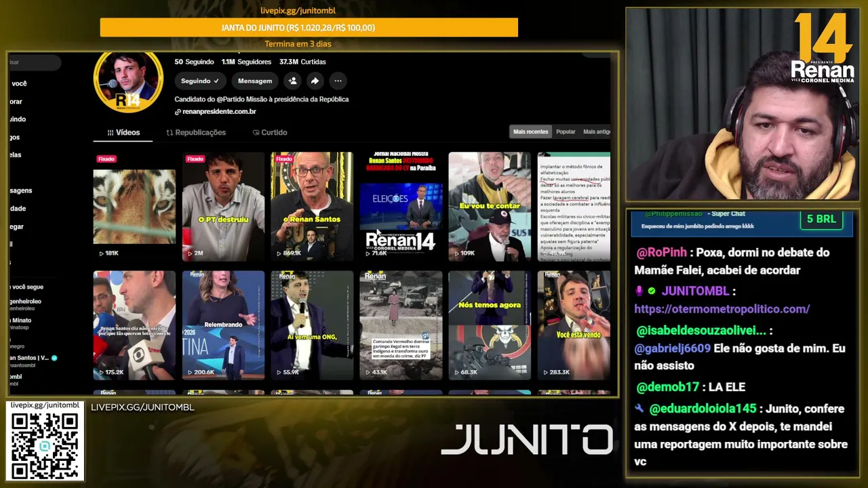This screenshot has height=488, width=868.
Task: Click the JUNITOMBL username in chat
Action: pos(695,291)
